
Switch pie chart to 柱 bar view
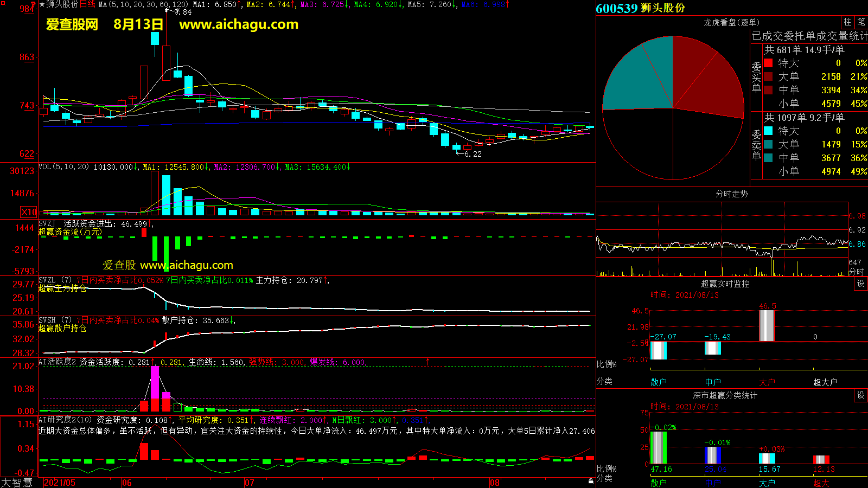coord(847,22)
